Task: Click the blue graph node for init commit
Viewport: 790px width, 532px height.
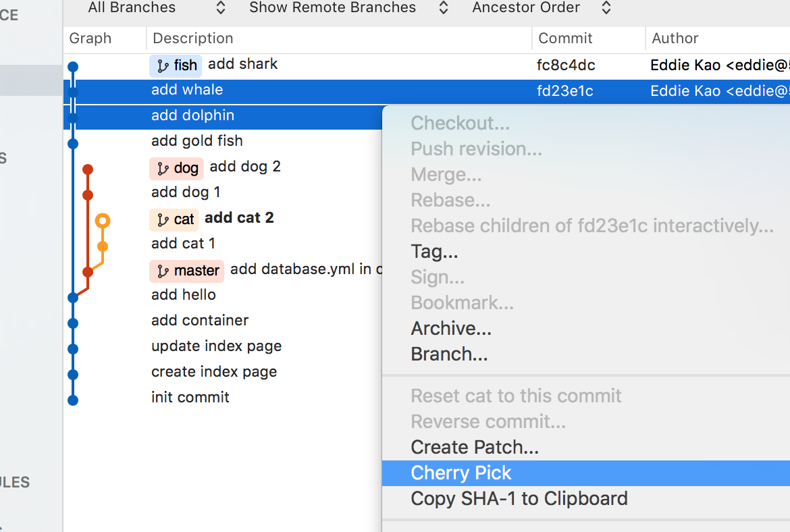Action: point(73,400)
